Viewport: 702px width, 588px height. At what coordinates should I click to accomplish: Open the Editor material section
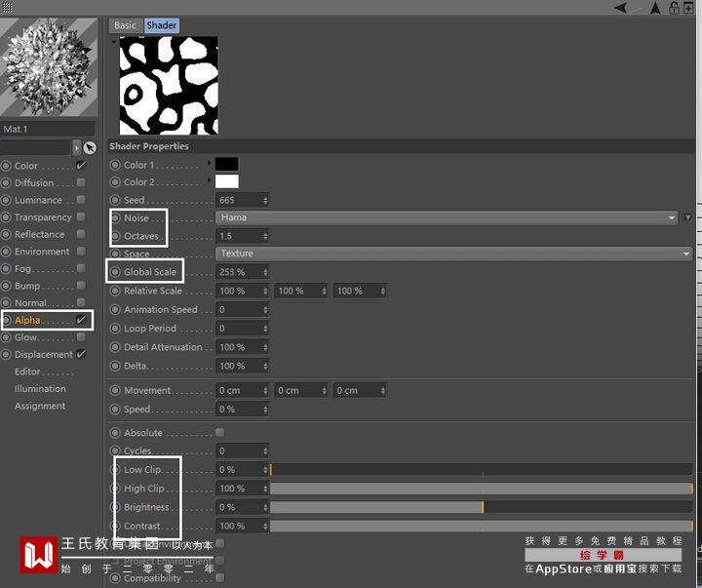(27, 372)
